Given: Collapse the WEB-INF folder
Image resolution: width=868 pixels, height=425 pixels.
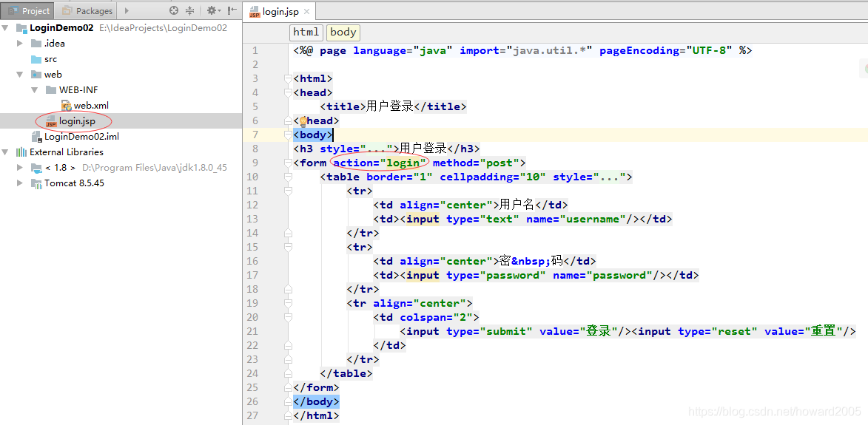Looking at the screenshot, I should pos(35,89).
